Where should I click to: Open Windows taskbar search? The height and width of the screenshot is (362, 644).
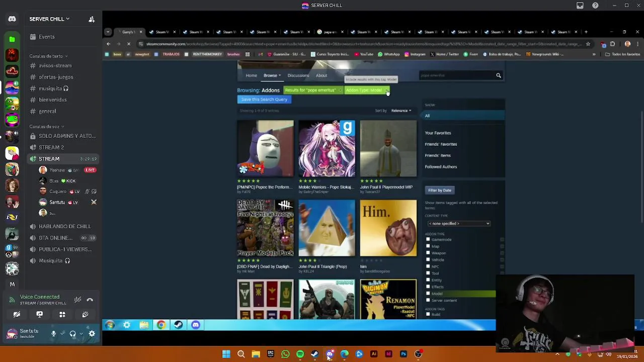coord(241,354)
